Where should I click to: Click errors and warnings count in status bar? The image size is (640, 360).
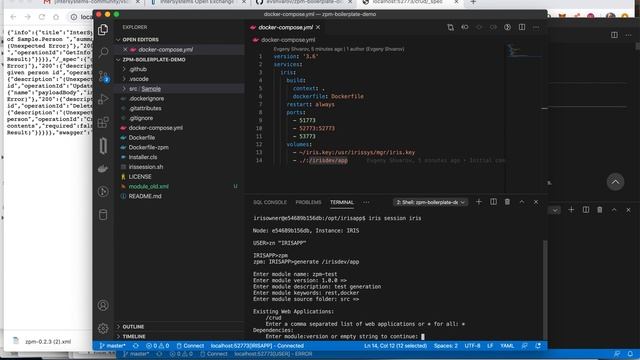[158, 346]
